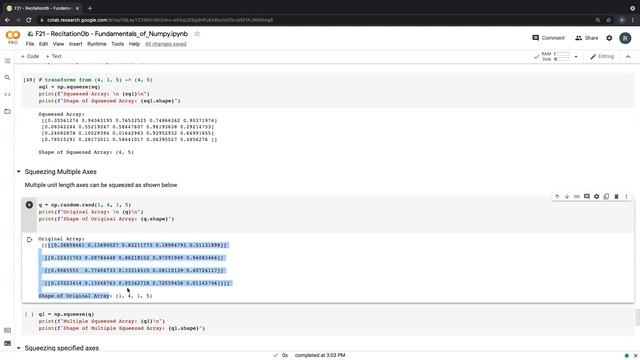Image resolution: width=640 pixels, height=360 pixels.
Task: Open the View menu
Action: click(x=58, y=44)
